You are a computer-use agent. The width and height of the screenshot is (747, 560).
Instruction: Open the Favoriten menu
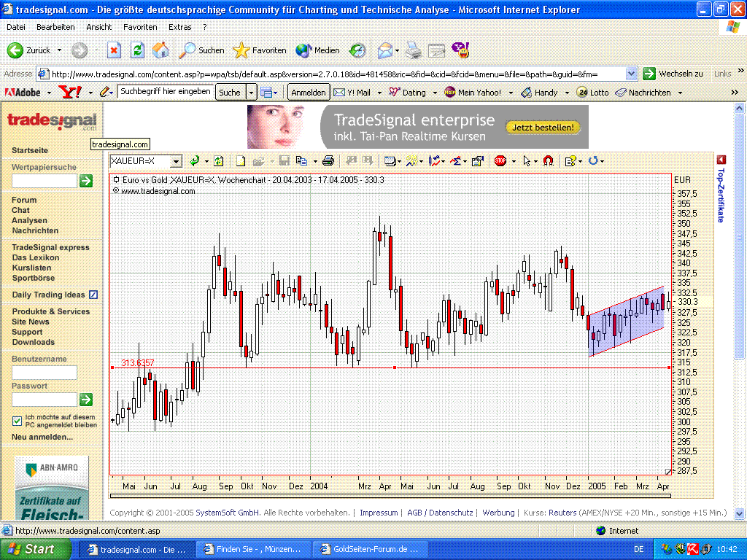click(140, 27)
